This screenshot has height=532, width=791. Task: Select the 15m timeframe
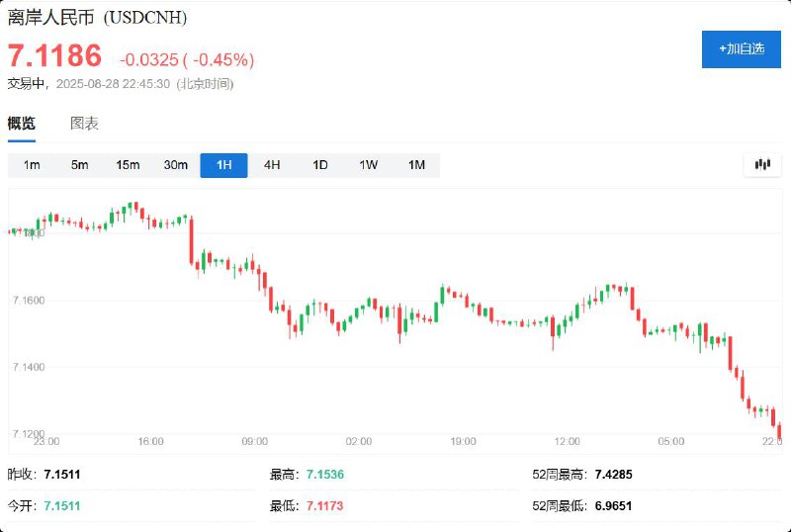(128, 165)
